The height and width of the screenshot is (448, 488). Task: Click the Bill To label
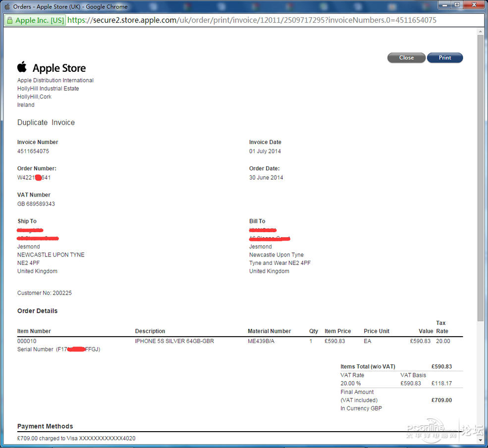point(257,221)
